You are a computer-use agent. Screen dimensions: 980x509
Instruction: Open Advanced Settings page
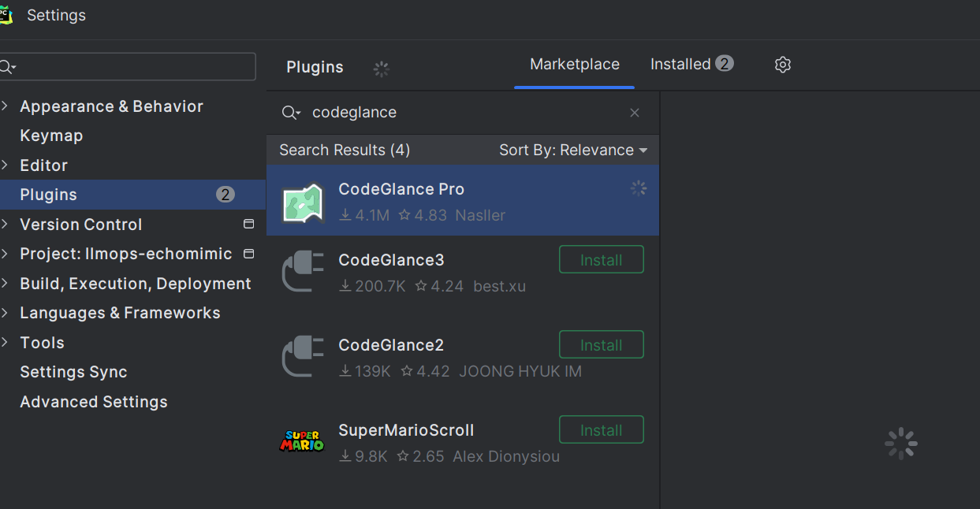click(x=94, y=402)
